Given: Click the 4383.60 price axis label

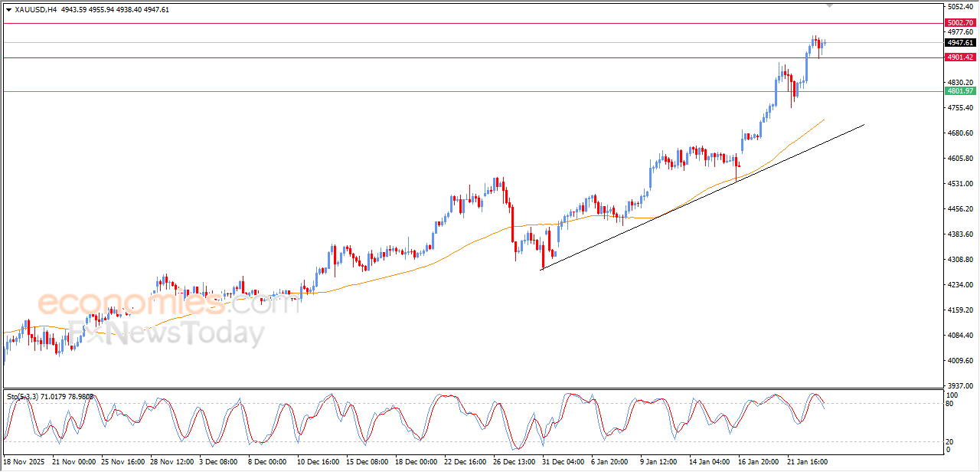Looking at the screenshot, I should click(960, 234).
